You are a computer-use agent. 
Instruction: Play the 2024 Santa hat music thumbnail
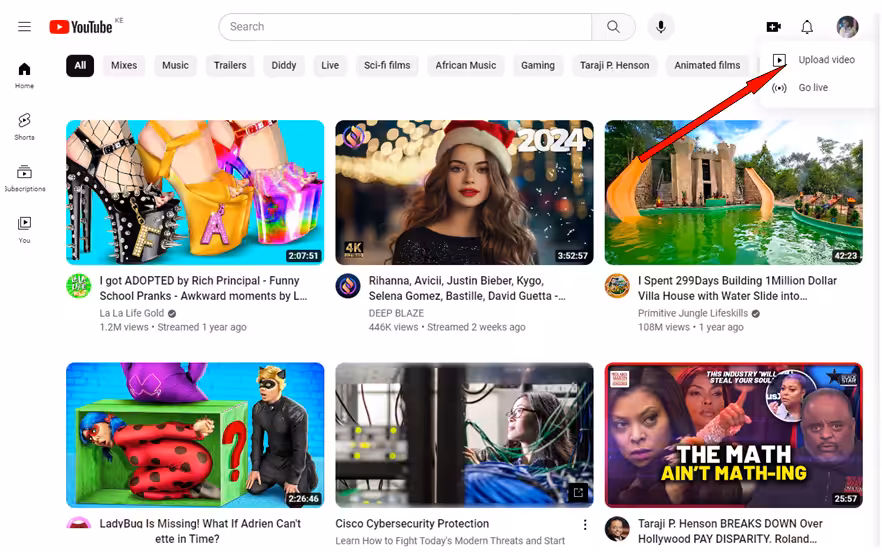pyautogui.click(x=465, y=192)
